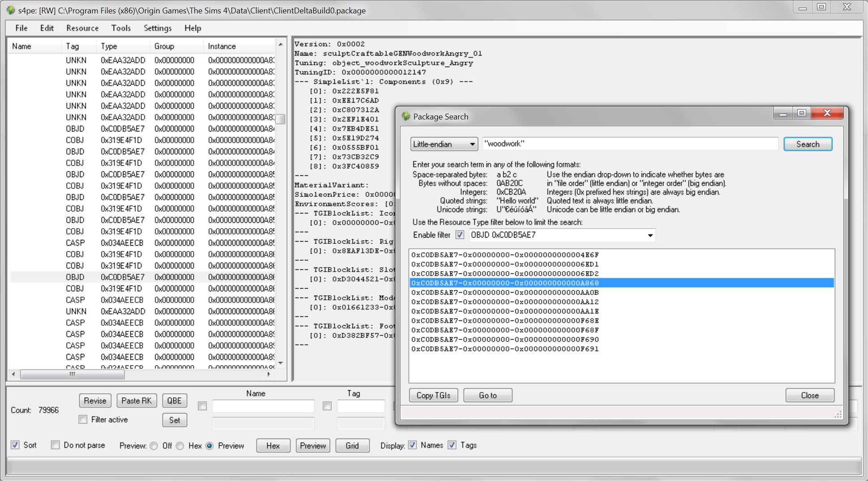Click the Close button in Package Search
Viewport: 868px width, 481px height.
[810, 395]
